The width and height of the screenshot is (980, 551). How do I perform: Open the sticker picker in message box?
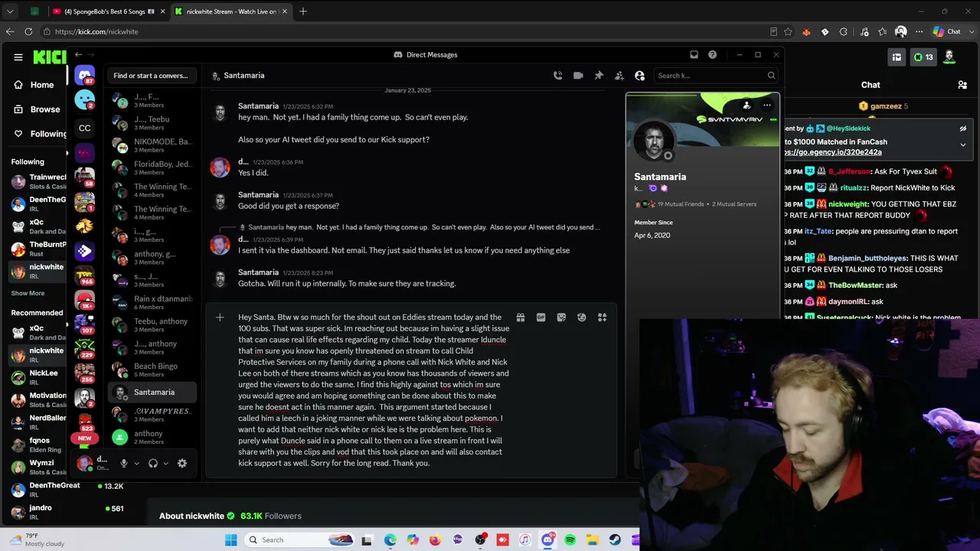click(561, 318)
